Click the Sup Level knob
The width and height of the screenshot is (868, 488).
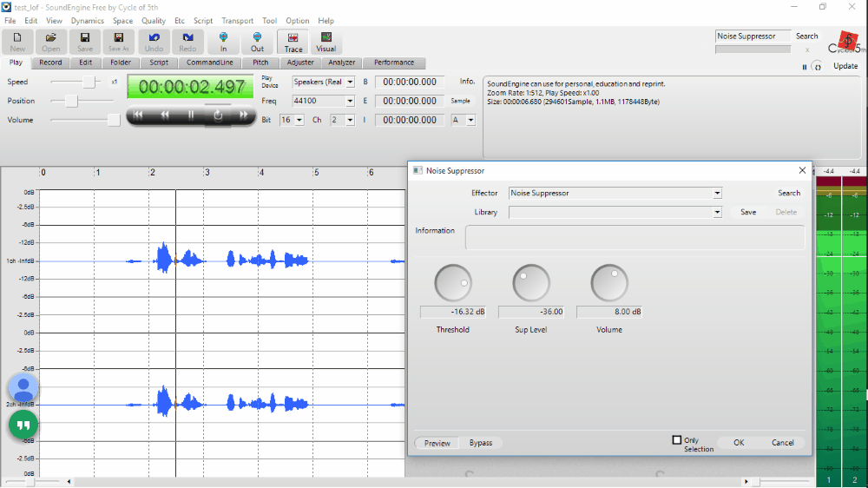(531, 283)
